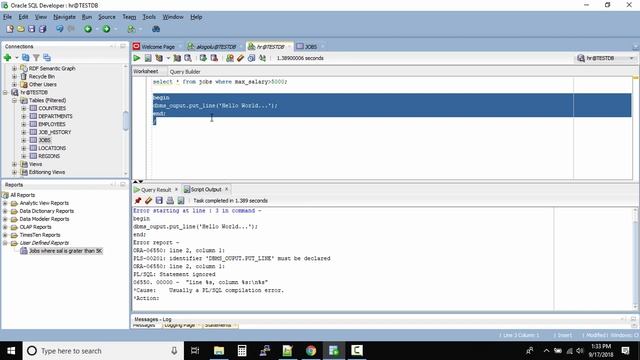This screenshot has height=360, width=640.
Task: Open the Tools menu
Action: pos(149,17)
